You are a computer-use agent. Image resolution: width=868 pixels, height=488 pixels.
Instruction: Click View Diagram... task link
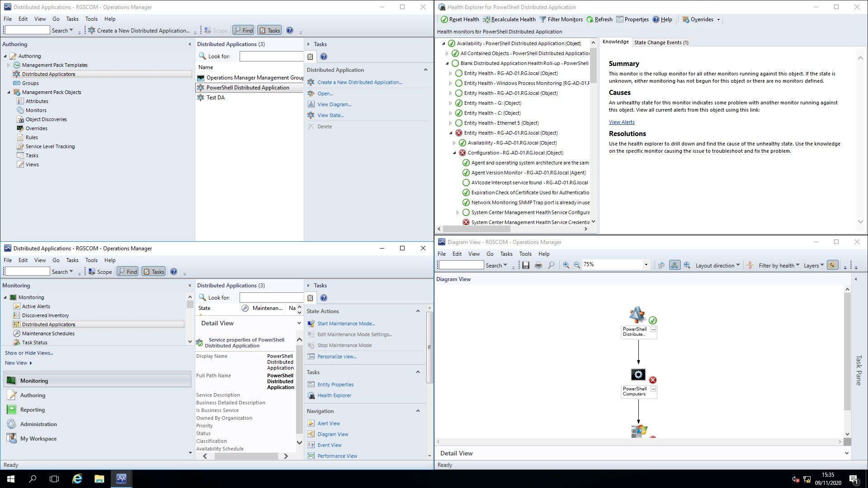click(x=334, y=104)
